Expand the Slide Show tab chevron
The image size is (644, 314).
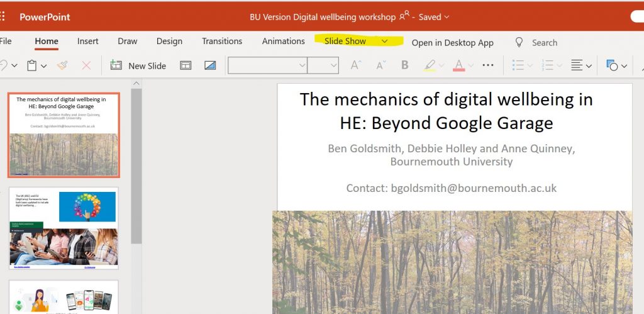tap(385, 42)
